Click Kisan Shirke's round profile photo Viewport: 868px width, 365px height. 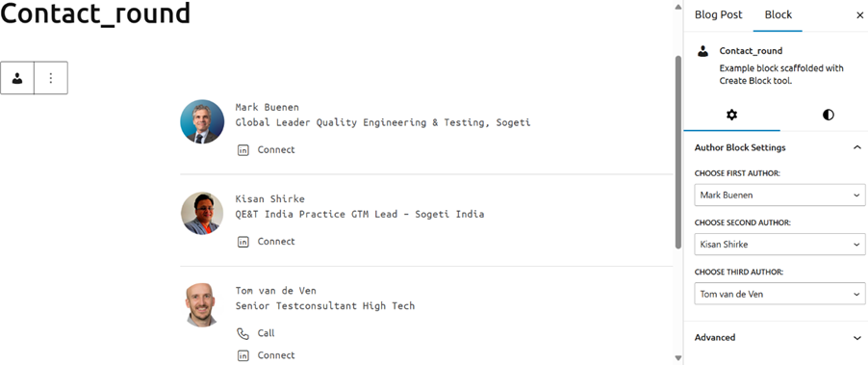202,213
